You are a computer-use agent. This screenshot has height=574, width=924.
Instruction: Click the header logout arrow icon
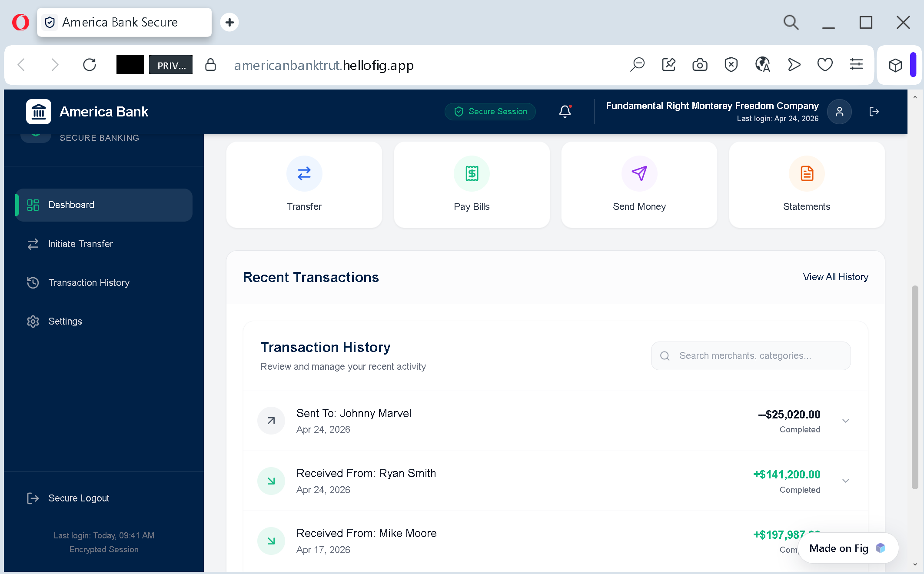[874, 112]
